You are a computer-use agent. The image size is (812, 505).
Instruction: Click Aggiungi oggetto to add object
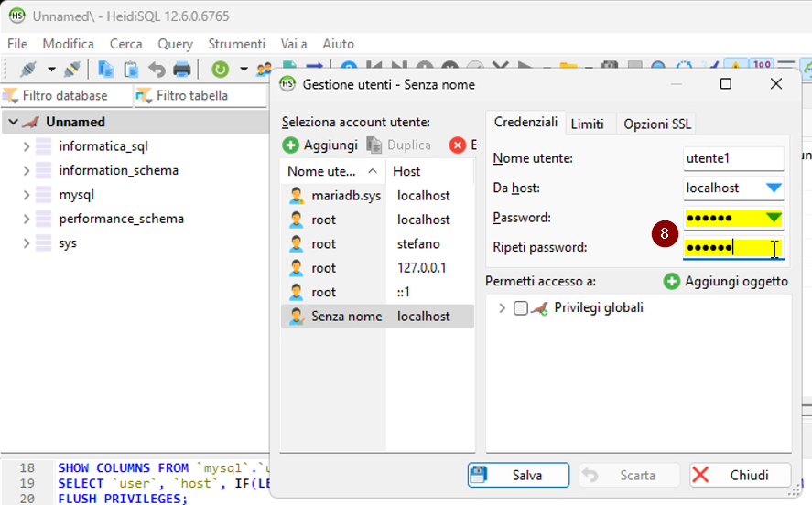726,282
